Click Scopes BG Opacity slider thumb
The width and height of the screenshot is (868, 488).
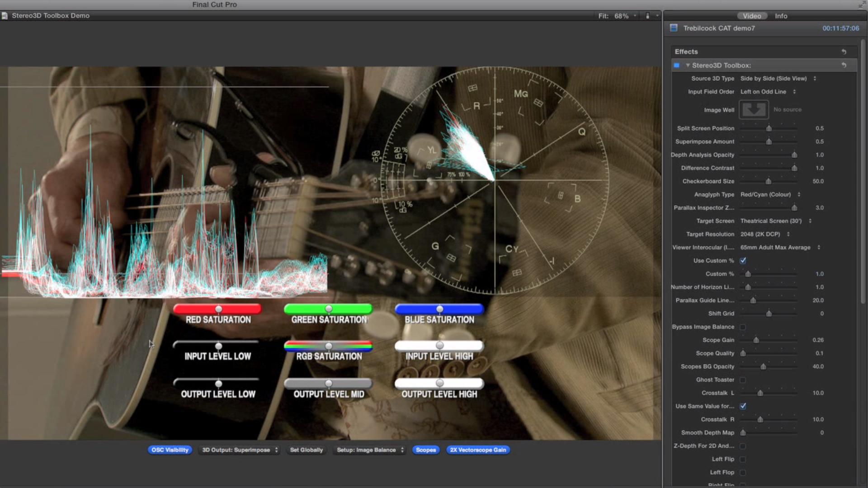pos(763,366)
